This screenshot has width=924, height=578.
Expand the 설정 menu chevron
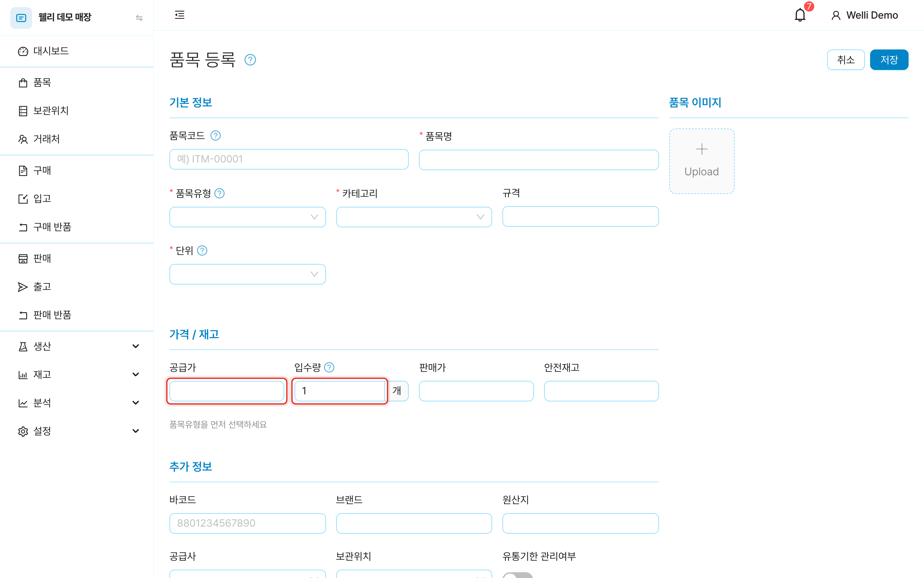[x=135, y=431]
